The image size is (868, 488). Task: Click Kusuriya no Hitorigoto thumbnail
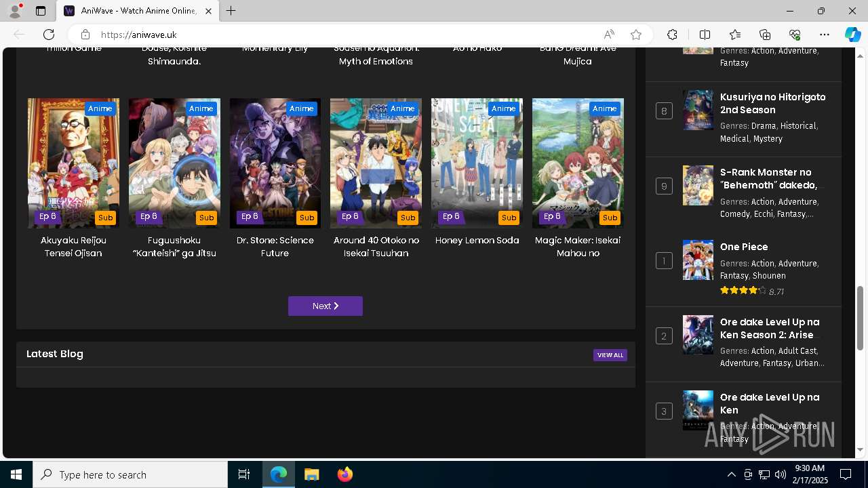tap(698, 110)
